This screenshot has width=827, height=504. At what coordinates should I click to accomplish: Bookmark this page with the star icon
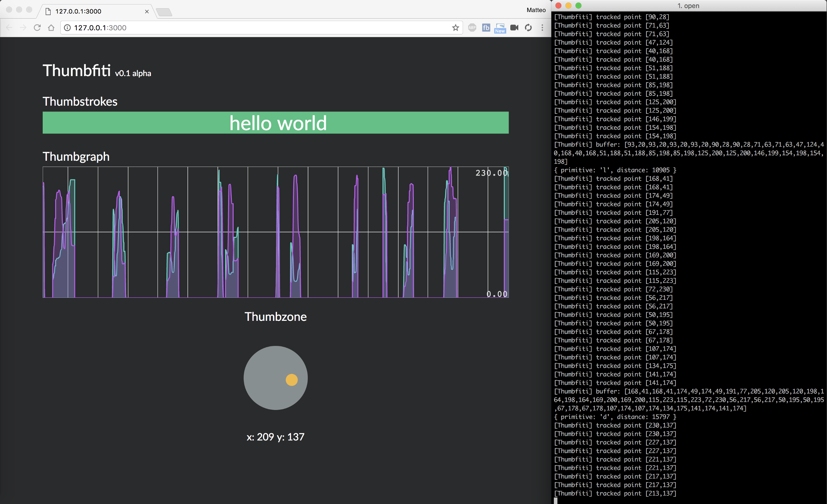coord(456,28)
